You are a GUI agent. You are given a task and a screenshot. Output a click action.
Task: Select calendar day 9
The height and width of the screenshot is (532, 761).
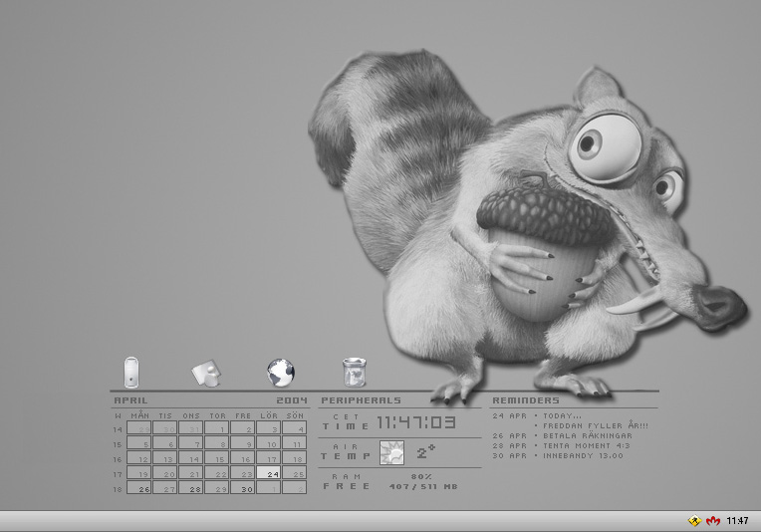pyautogui.click(x=243, y=442)
